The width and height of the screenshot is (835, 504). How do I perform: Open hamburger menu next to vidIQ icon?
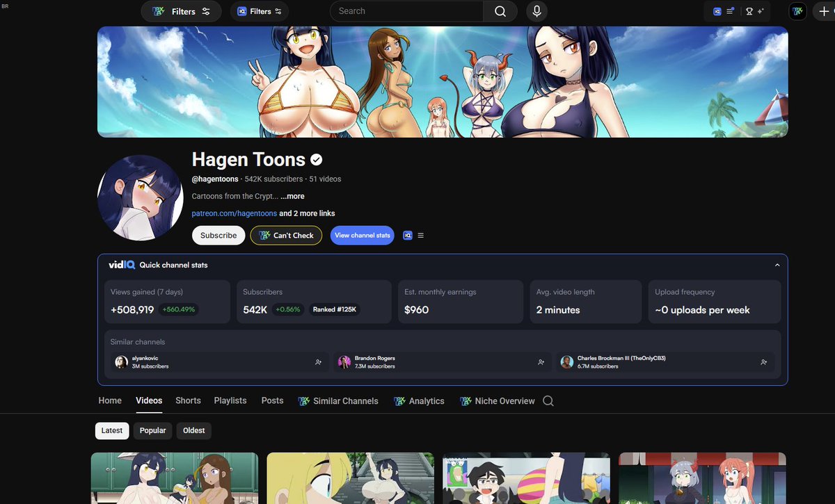pyautogui.click(x=420, y=235)
